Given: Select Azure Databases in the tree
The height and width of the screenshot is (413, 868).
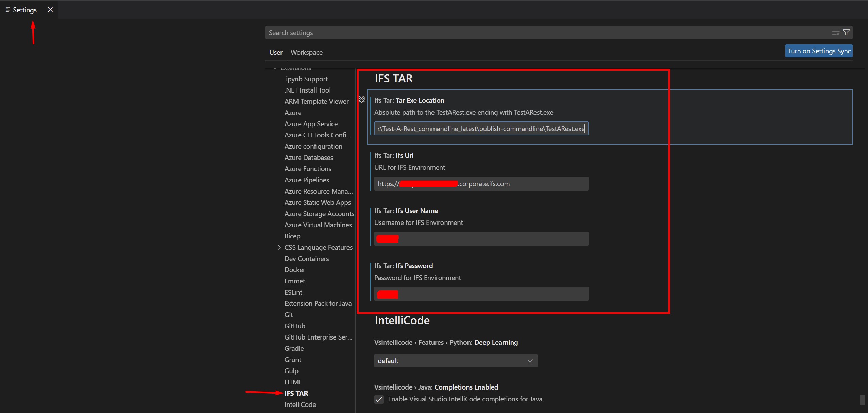Looking at the screenshot, I should [x=309, y=158].
